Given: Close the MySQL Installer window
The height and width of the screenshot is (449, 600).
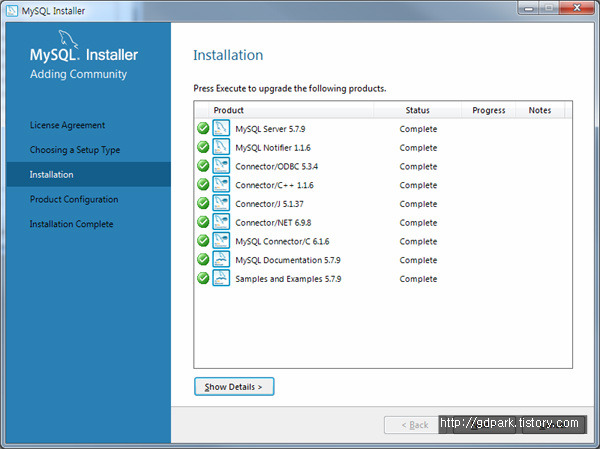Looking at the screenshot, I should tap(577, 8).
